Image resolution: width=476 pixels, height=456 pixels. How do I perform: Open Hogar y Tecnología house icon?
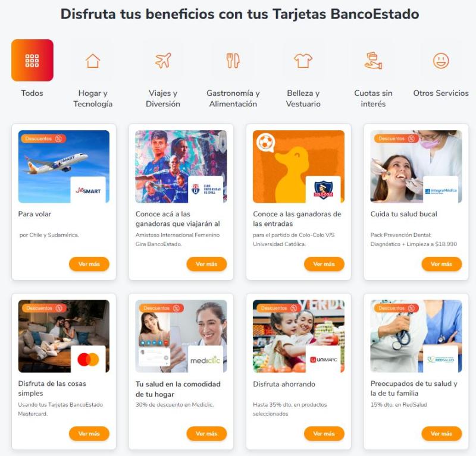coord(93,61)
